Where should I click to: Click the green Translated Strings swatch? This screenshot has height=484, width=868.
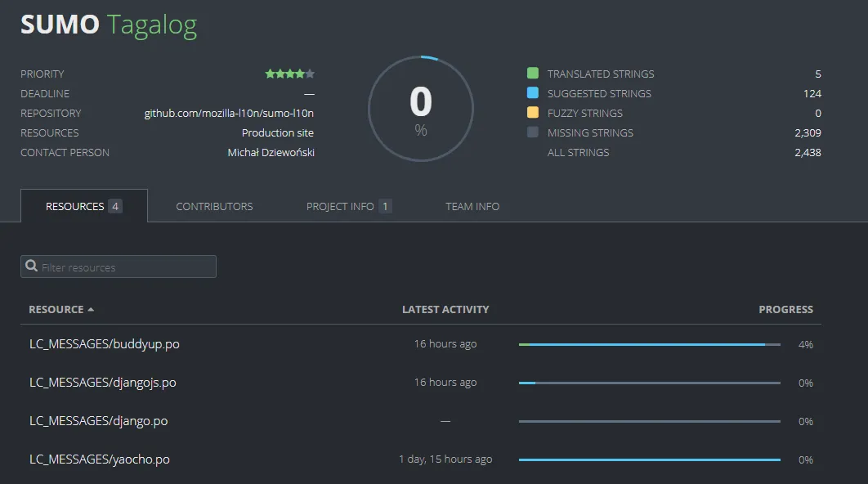(533, 73)
